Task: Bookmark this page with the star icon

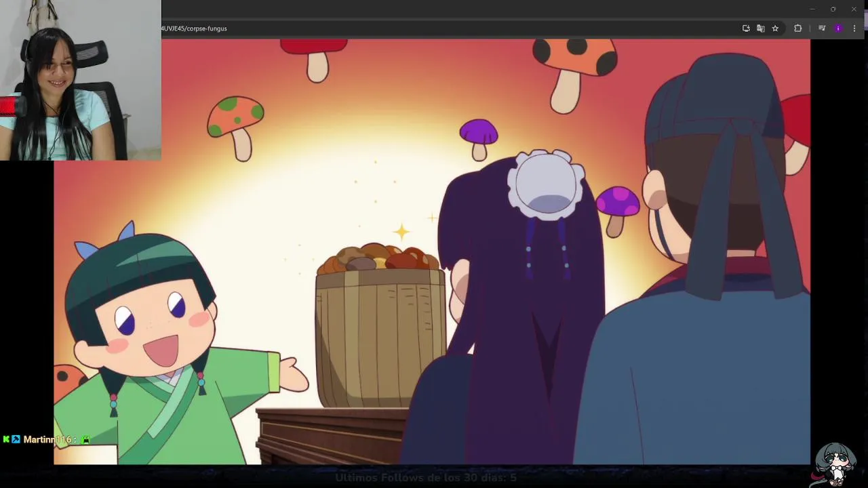Action: [x=775, y=28]
